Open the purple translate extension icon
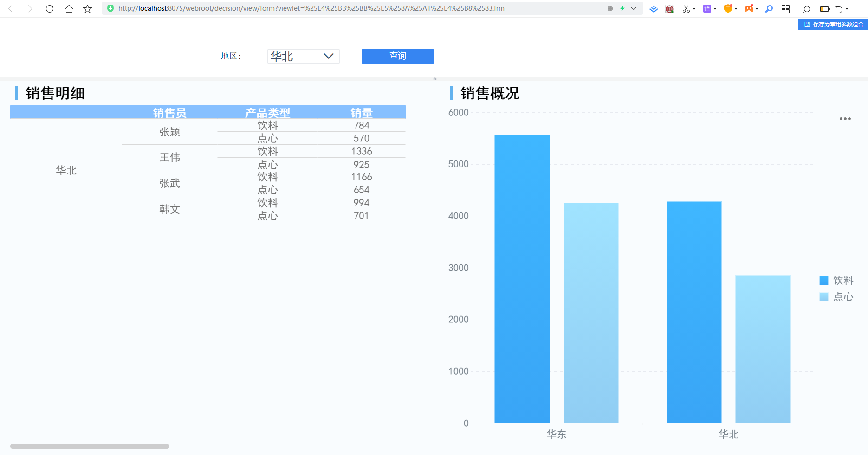This screenshot has width=868, height=455. [x=707, y=9]
